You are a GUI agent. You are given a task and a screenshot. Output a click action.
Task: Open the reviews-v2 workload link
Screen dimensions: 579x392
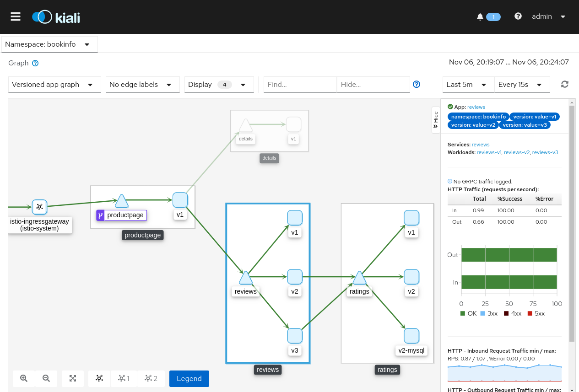(516, 152)
